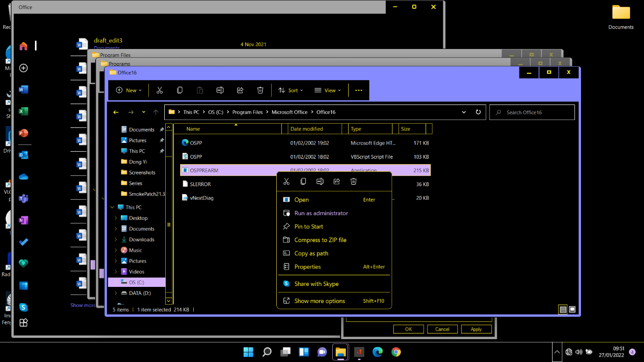644x362 pixels.
Task: Click Program Files in the breadcrumb path
Action: click(x=247, y=112)
